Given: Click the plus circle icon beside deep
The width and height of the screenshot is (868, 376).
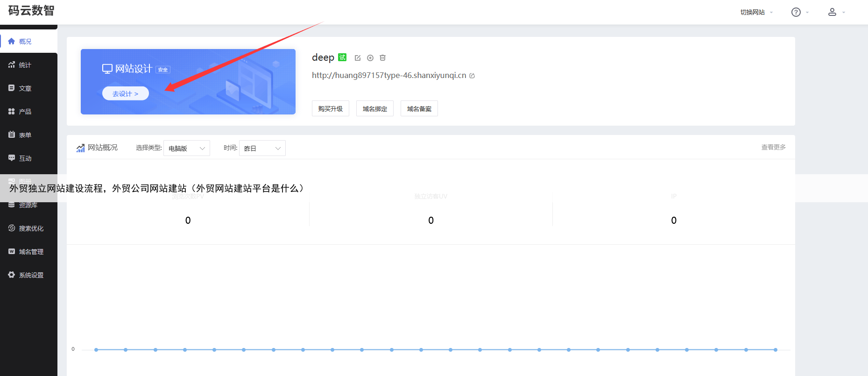Looking at the screenshot, I should pyautogui.click(x=370, y=58).
